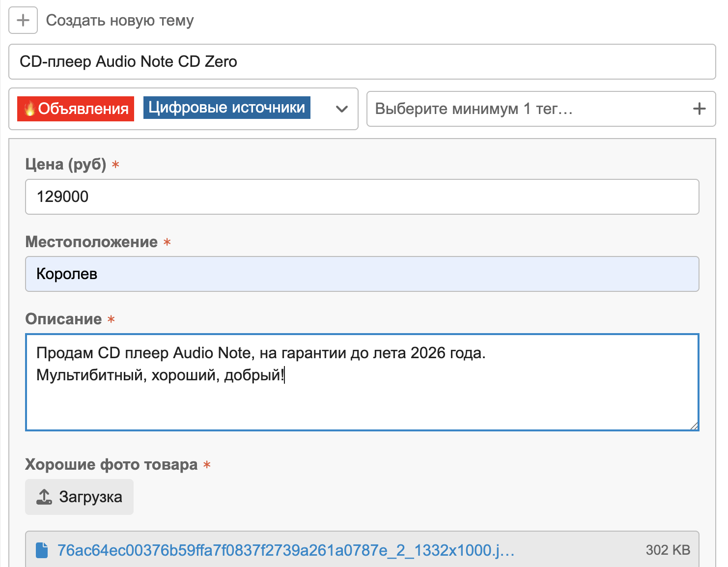Select the blue Цифровые источники subcategory badge
Screen dimensions: 728x567
pos(226,108)
